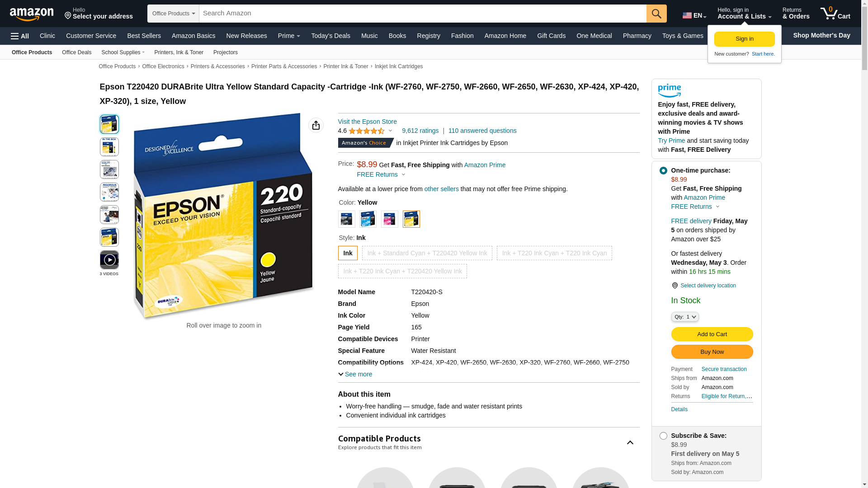Screen dimensions: 868x488
Task: Open the Best Sellers menu item
Action: pos(144,36)
